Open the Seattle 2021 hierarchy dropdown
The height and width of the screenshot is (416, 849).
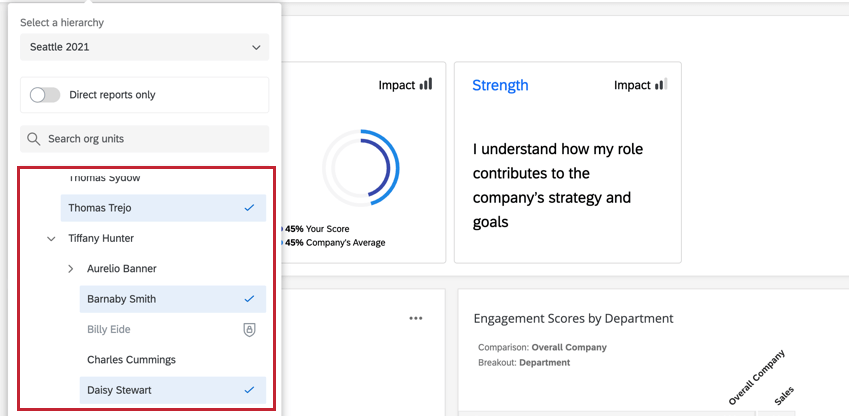(x=144, y=47)
